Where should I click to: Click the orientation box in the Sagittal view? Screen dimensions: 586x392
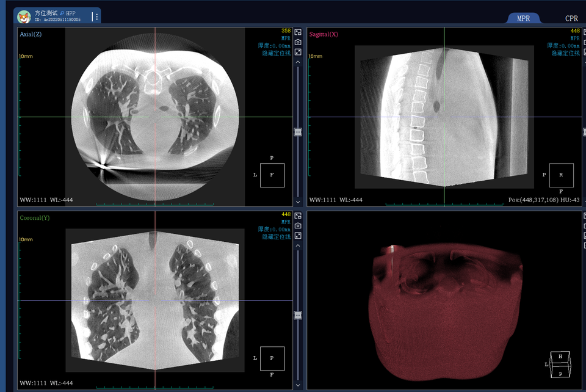click(561, 175)
